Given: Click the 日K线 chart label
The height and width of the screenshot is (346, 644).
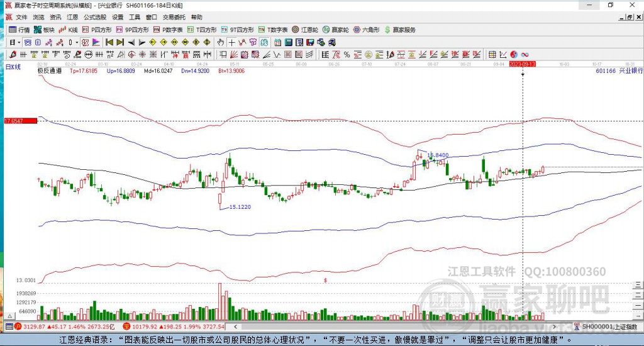Looking at the screenshot, I should click(13, 67).
